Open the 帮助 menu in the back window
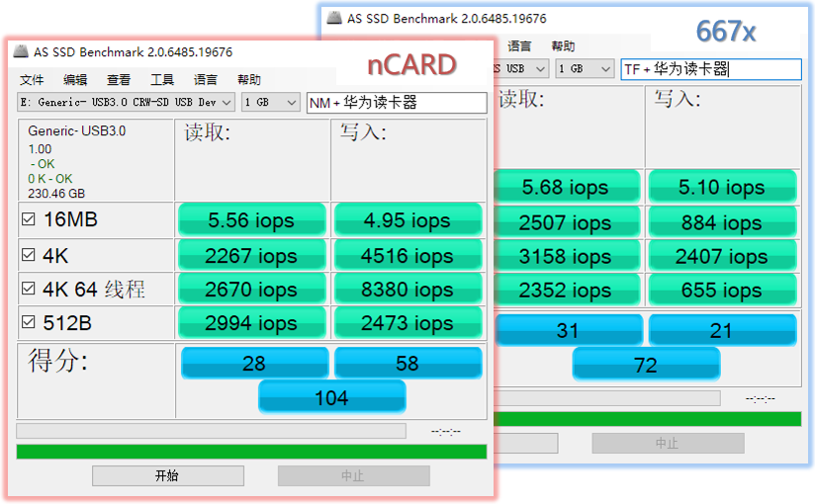This screenshot has height=504, width=815. point(563,46)
